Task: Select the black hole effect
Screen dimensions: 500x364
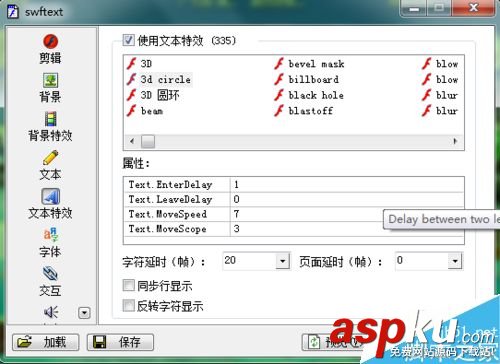Action: point(316,95)
